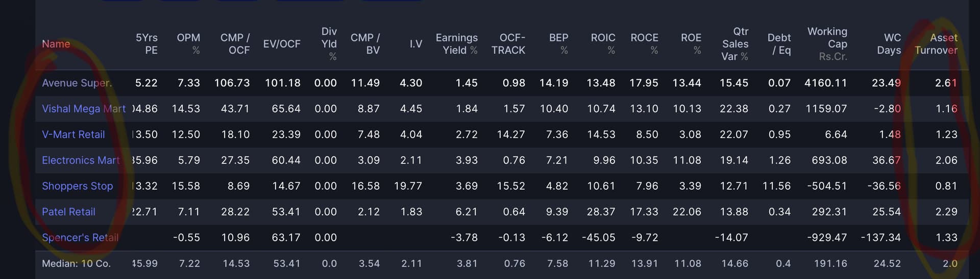Sort by EV/OCF column header
980x279 pixels.
[282, 44]
